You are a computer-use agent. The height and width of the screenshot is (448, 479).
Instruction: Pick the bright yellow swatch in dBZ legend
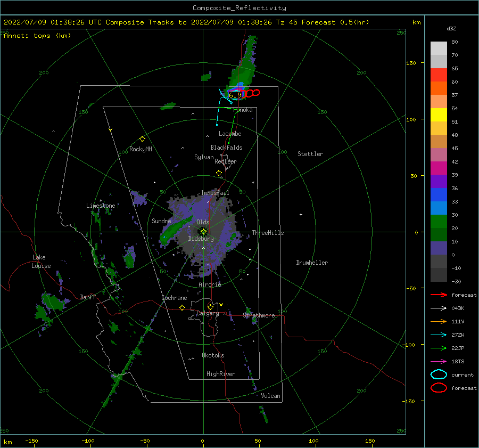pos(439,115)
